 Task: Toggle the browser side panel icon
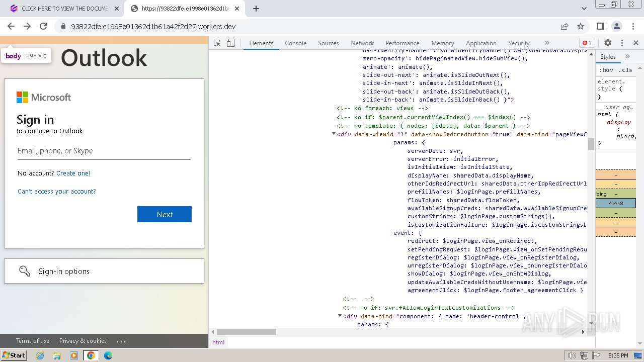601,26
